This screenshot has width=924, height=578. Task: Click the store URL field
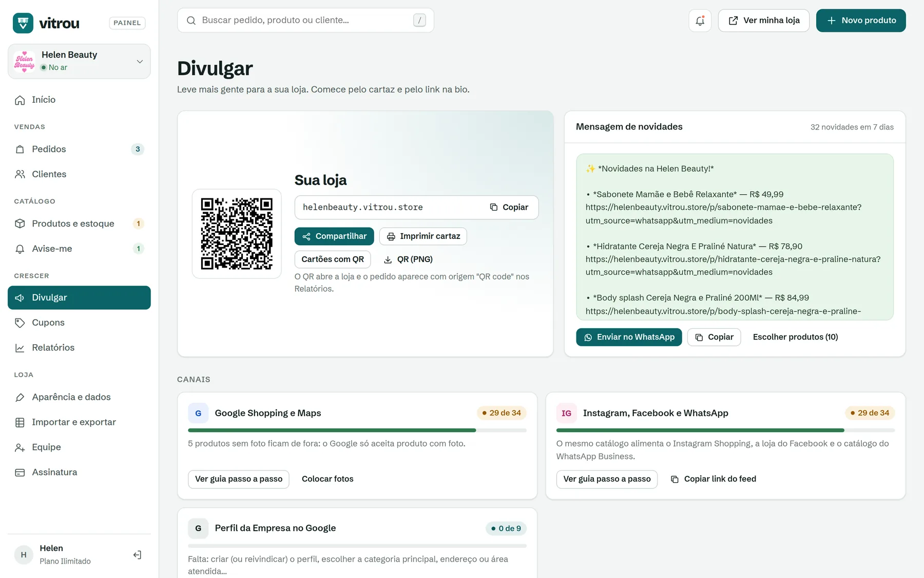(416, 207)
